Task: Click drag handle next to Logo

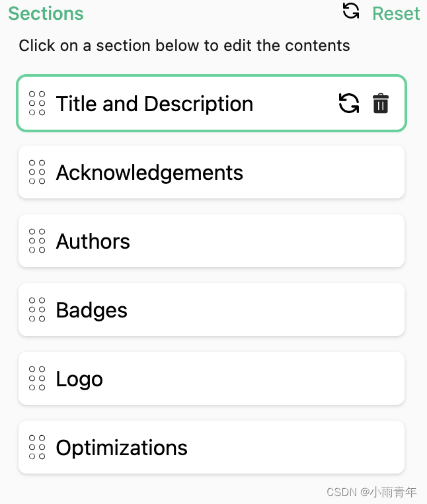Action: click(x=38, y=378)
